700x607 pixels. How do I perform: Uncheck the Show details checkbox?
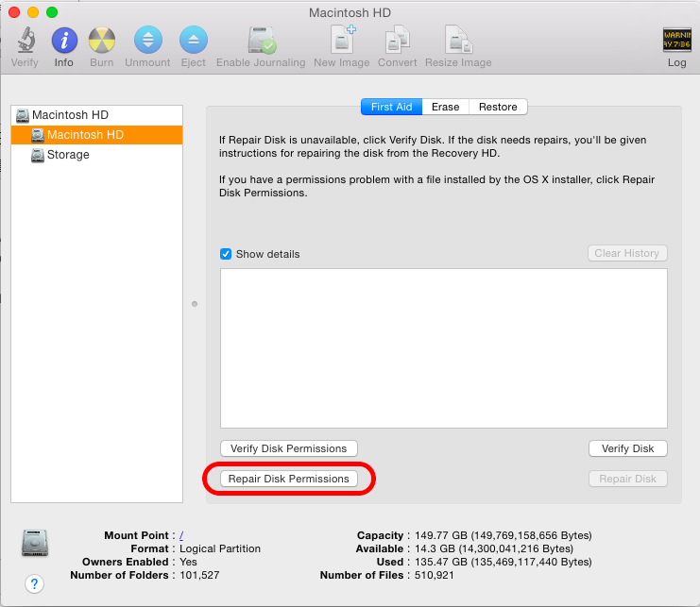click(x=226, y=254)
